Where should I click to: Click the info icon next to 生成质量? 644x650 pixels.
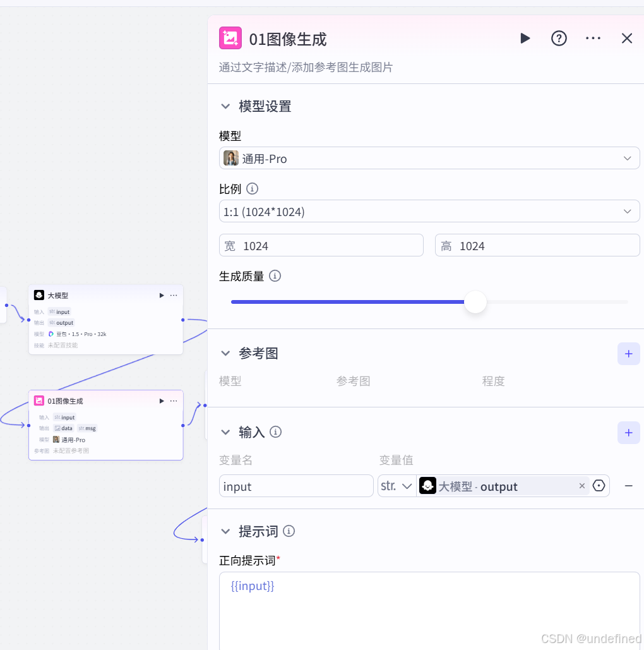(x=275, y=276)
